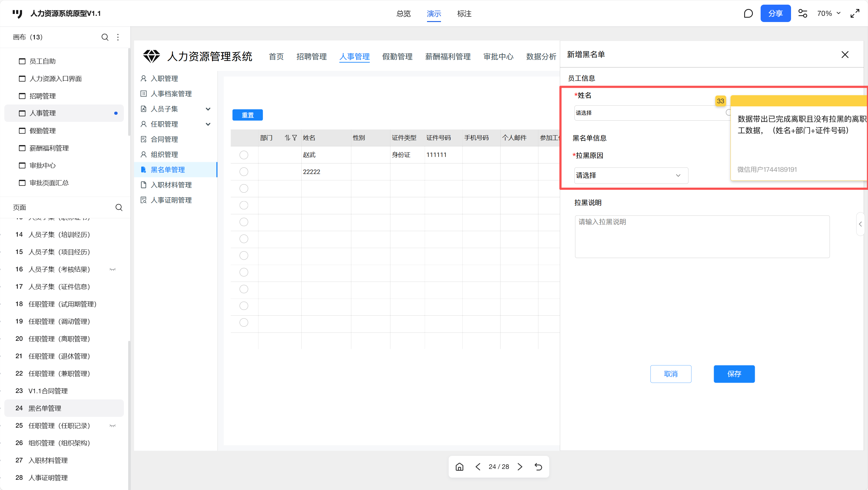868x490 pixels.
Task: Open the 拉黑原因 dropdown
Action: click(631, 176)
